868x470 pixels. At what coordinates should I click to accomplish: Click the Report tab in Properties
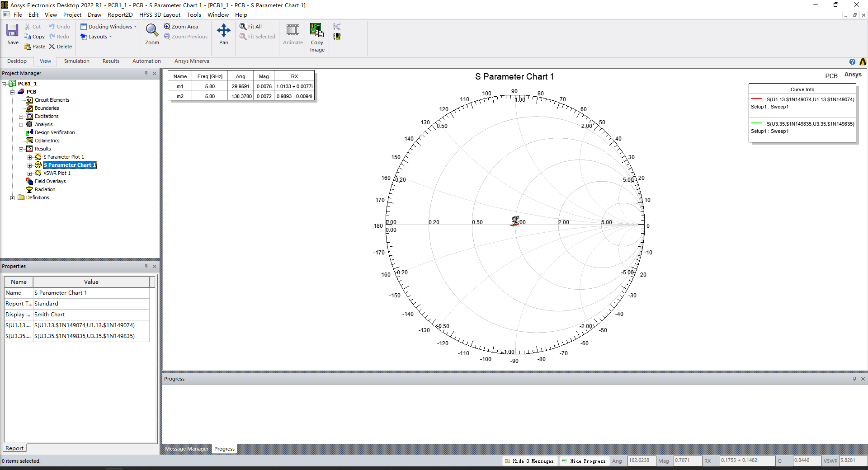tap(14, 448)
